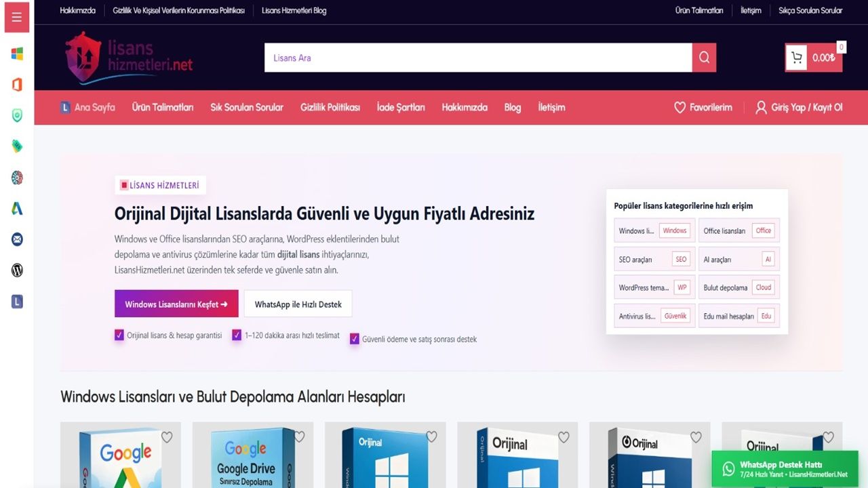Open the hamburger menu in sidebar
The height and width of the screenshot is (488, 868).
coord(17,18)
